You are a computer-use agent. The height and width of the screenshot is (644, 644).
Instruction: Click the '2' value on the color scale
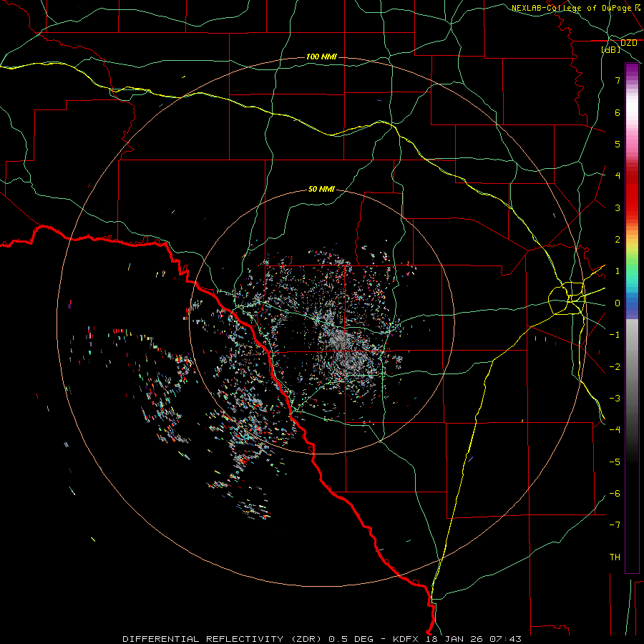pyautogui.click(x=618, y=240)
